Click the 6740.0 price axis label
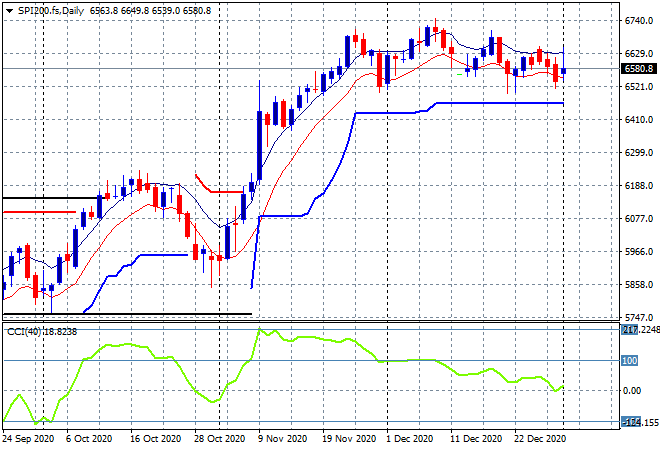The image size is (660, 450). pyautogui.click(x=639, y=21)
